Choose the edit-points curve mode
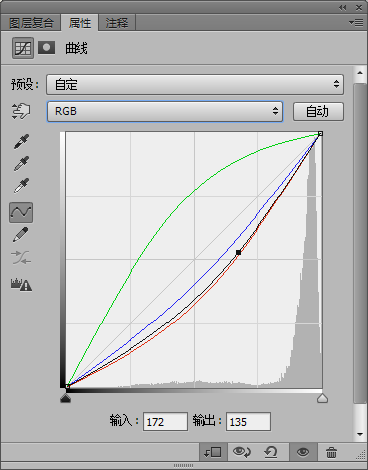 point(21,212)
